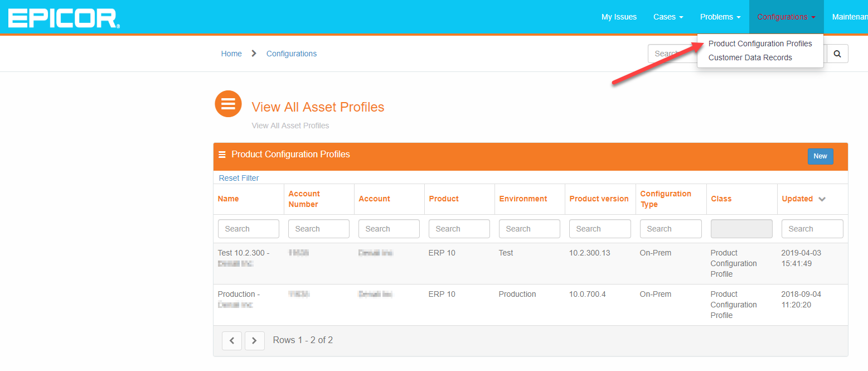Focus the Account column search field
This screenshot has height=371, width=868.
point(389,229)
